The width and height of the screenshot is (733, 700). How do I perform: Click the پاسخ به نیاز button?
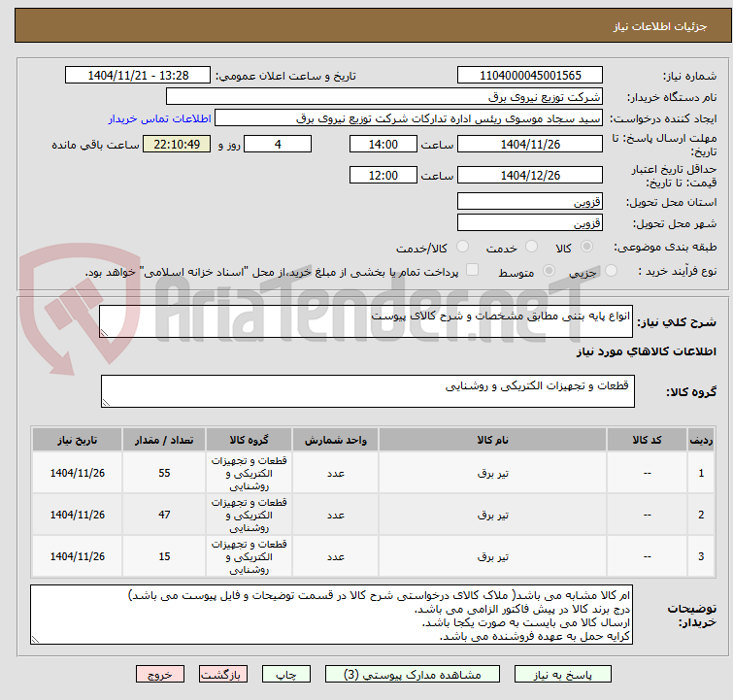[563, 675]
